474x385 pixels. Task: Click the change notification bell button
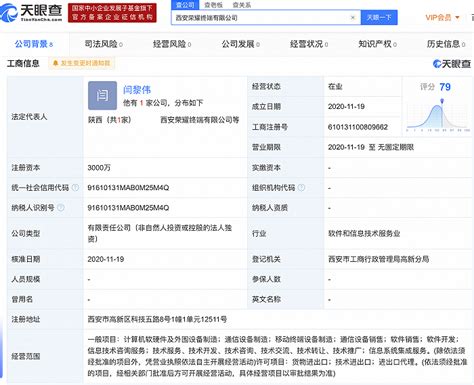pyautogui.click(x=81, y=63)
